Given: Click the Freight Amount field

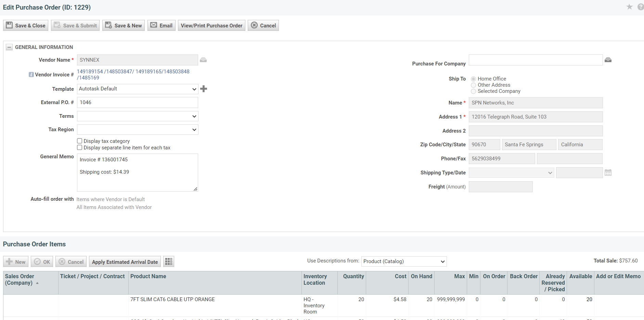Looking at the screenshot, I should [501, 187].
